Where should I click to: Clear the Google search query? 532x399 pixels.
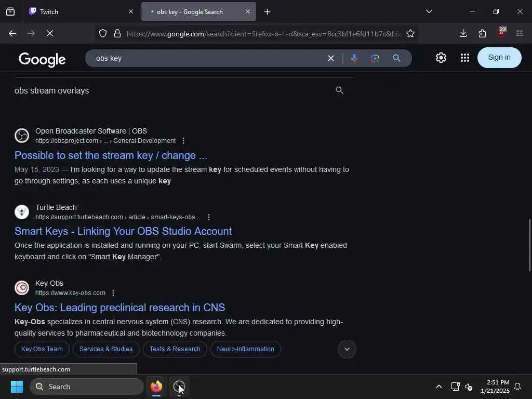(331, 58)
